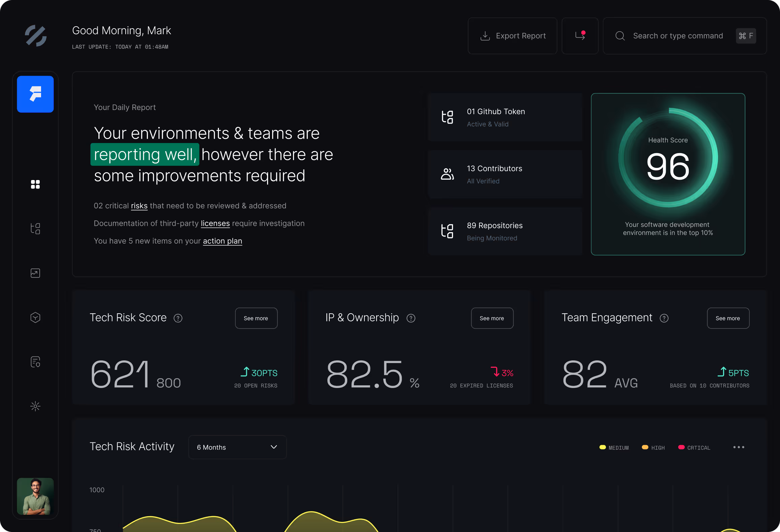Open the three-dot chart options menu
Image resolution: width=780 pixels, height=532 pixels.
(x=739, y=447)
